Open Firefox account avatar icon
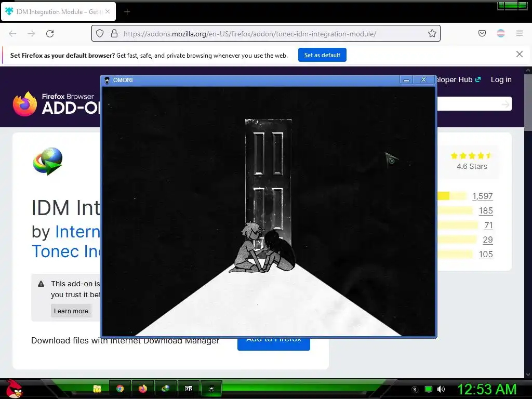The image size is (532, 399). (500, 33)
